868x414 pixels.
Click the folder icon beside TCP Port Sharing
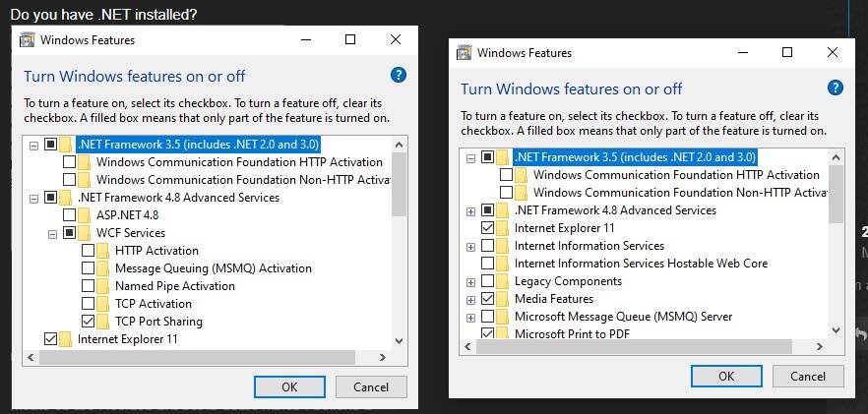click(103, 322)
